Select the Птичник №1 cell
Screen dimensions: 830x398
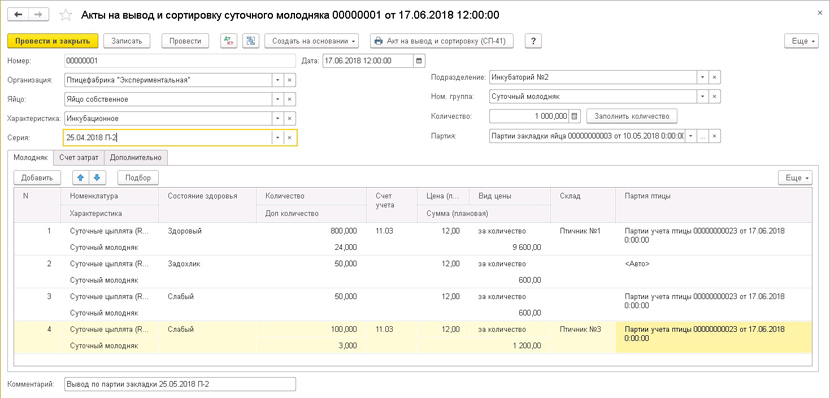pyautogui.click(x=583, y=231)
